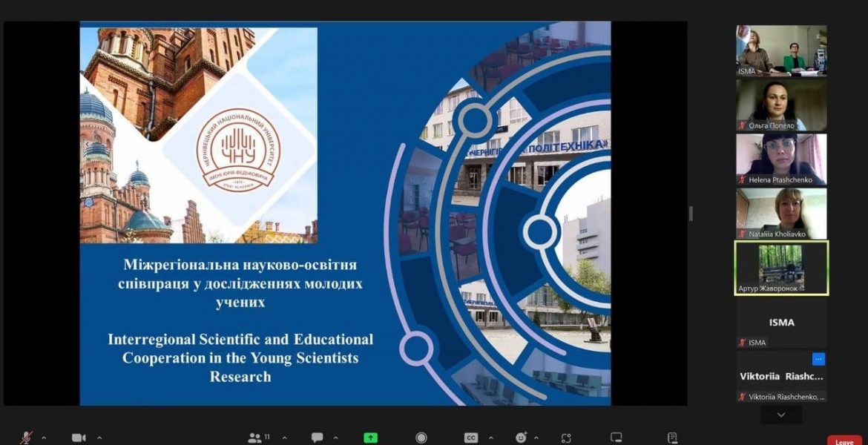Click blue more-options button on Viktoriia tile
Viewport: 868px width, 445px height.
819,359
